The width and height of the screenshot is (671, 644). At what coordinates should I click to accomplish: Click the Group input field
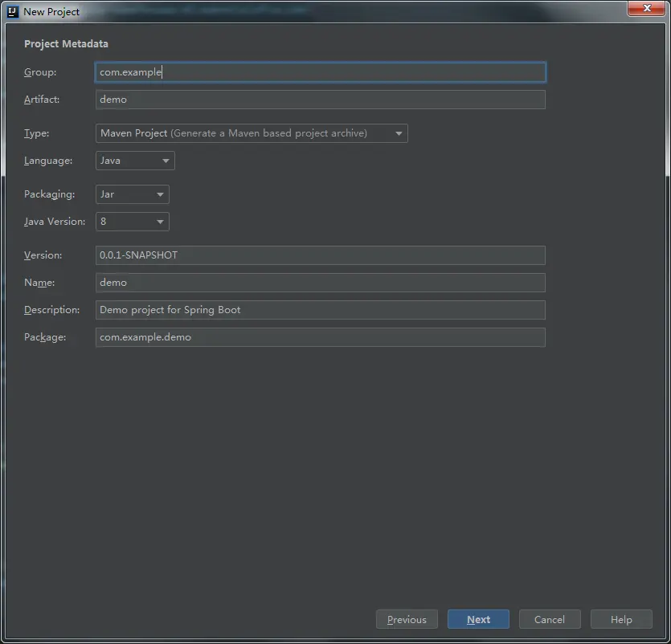(x=320, y=71)
